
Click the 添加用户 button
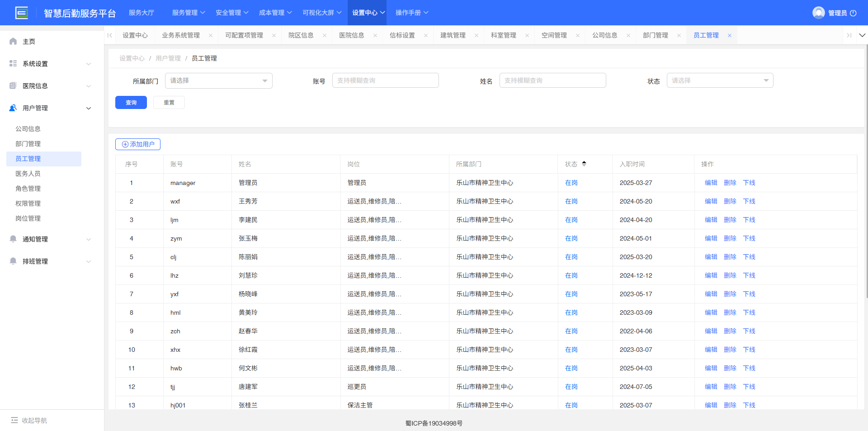138,144
